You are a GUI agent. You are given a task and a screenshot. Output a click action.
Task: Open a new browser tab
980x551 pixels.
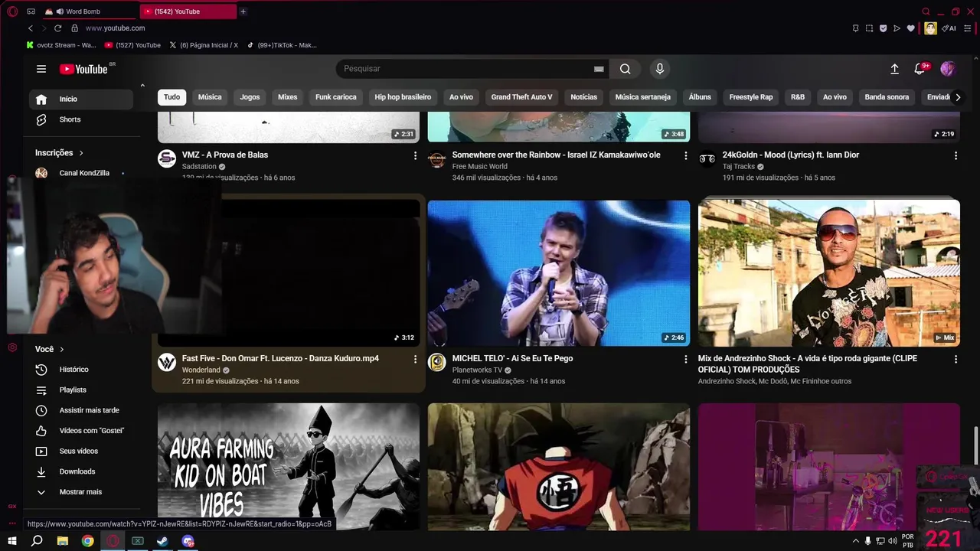coord(243,11)
